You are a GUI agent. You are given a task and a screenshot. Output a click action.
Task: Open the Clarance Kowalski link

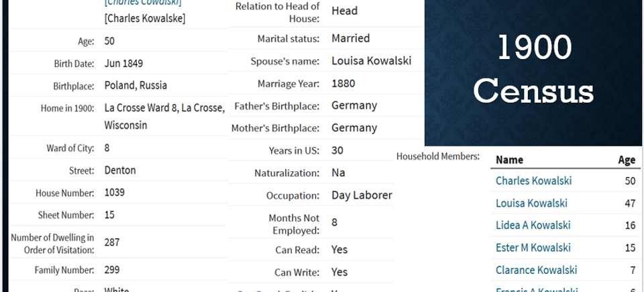pos(537,270)
